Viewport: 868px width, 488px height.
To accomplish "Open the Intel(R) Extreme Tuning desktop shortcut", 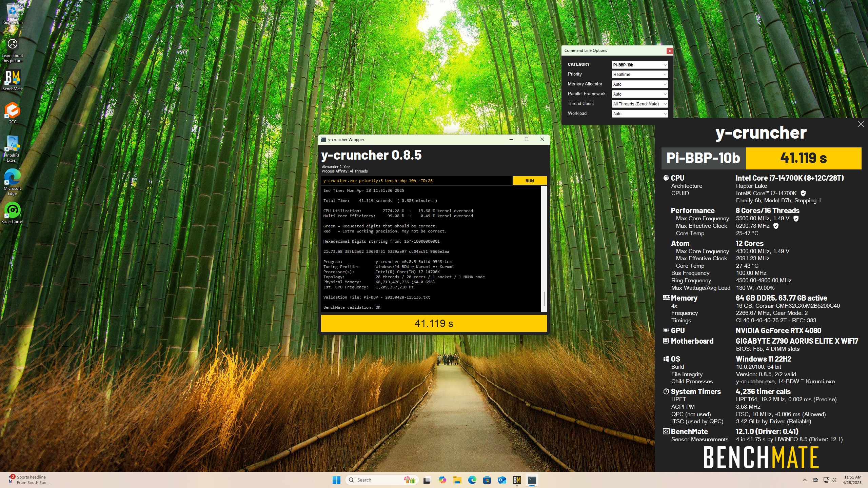I will pos(12,149).
